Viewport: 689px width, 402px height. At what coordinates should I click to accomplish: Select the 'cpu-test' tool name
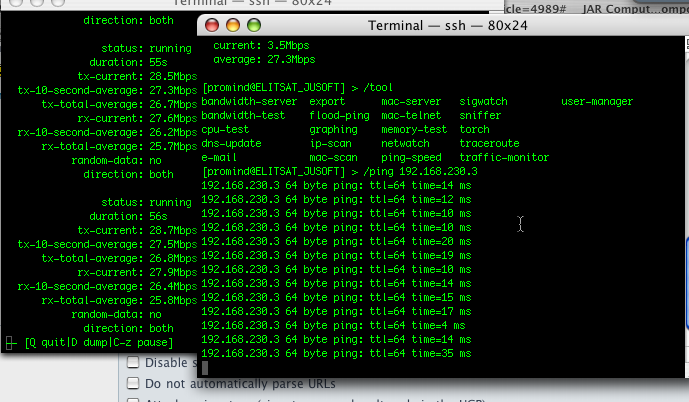225,130
